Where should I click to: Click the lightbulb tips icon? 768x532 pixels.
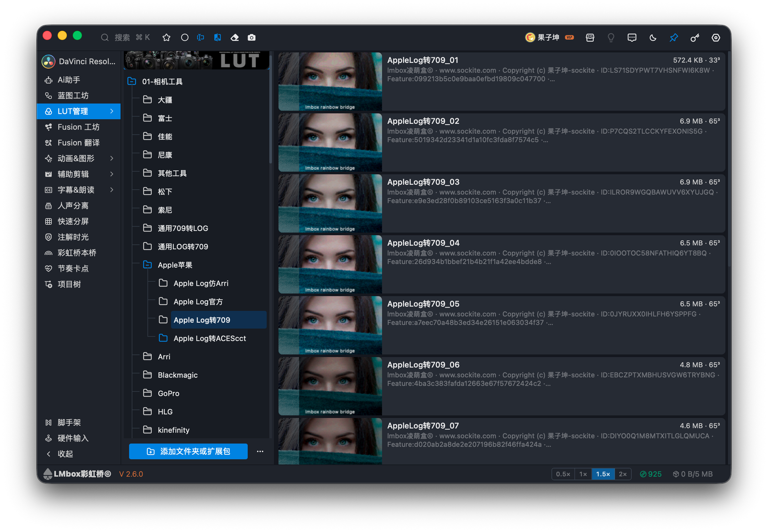pyautogui.click(x=611, y=37)
